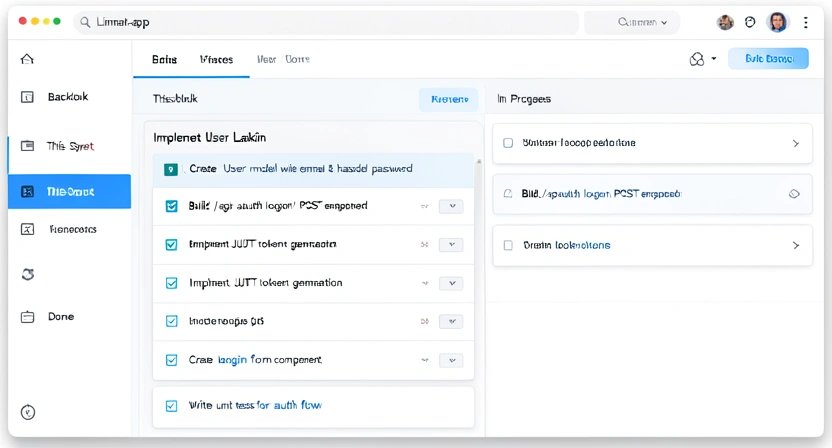Click the Done calendar icon
Screen dimensions: 832x448
(27, 317)
